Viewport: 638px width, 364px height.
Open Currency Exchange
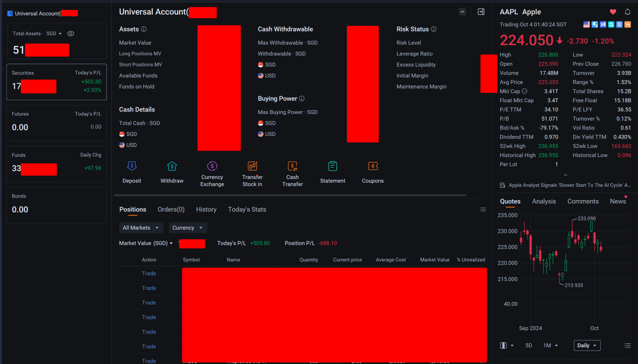[212, 166]
